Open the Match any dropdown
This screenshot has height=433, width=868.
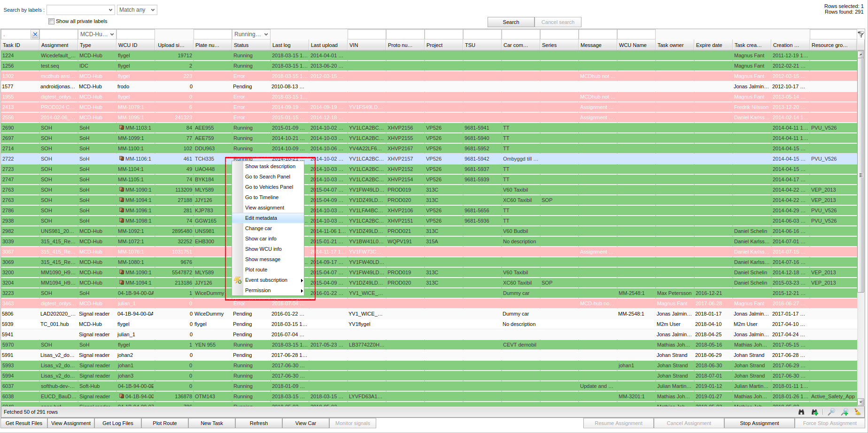(137, 10)
